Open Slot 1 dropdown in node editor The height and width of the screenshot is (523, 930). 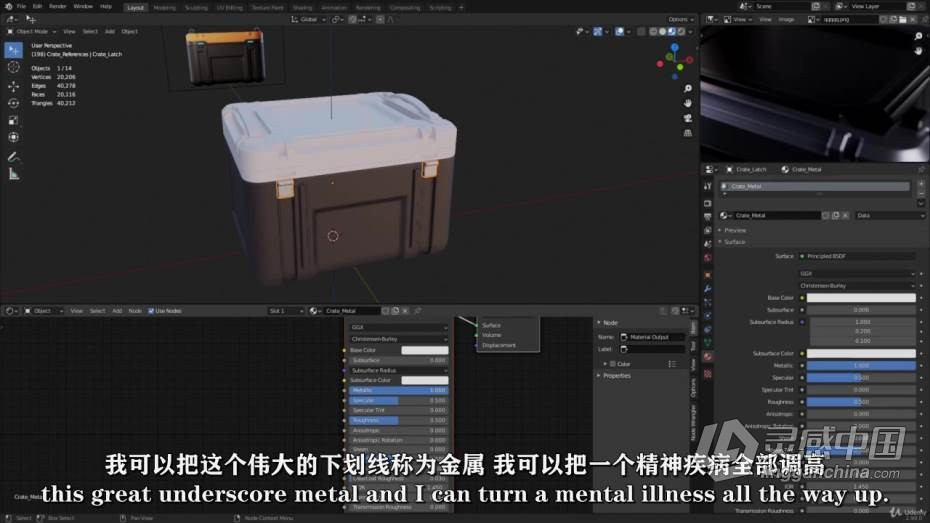(x=286, y=311)
